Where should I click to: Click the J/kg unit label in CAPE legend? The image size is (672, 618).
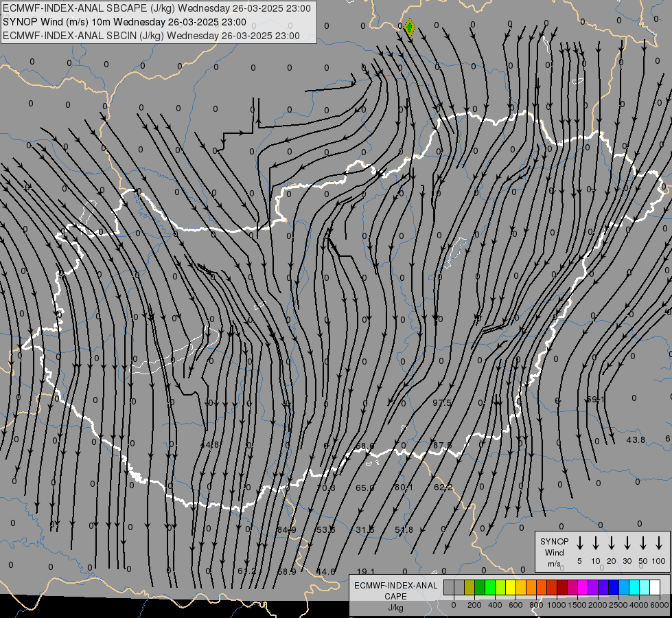pyautogui.click(x=395, y=608)
